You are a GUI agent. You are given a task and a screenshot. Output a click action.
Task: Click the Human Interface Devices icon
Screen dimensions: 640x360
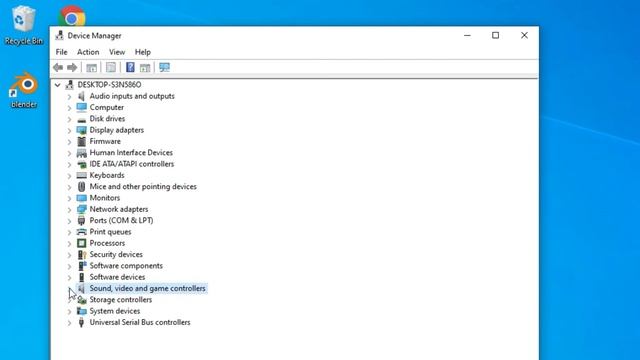81,153
